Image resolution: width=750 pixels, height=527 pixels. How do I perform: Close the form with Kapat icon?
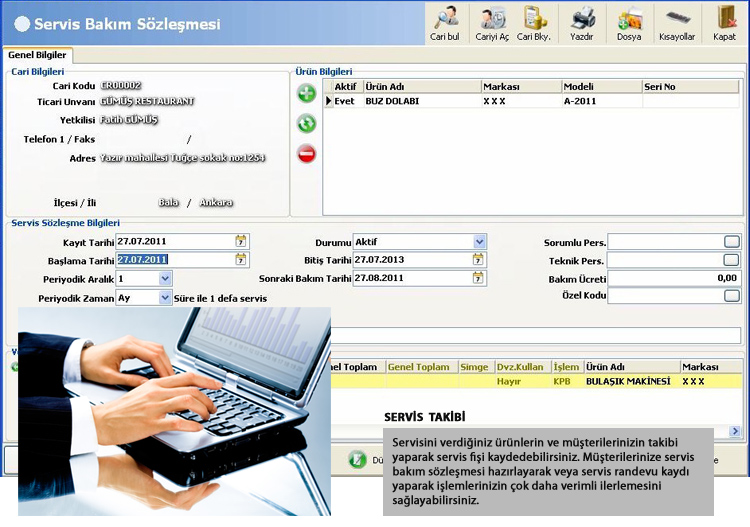(724, 21)
